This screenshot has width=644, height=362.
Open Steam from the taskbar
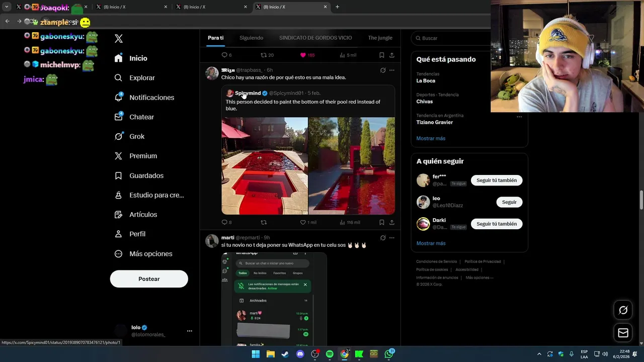pos(285,354)
